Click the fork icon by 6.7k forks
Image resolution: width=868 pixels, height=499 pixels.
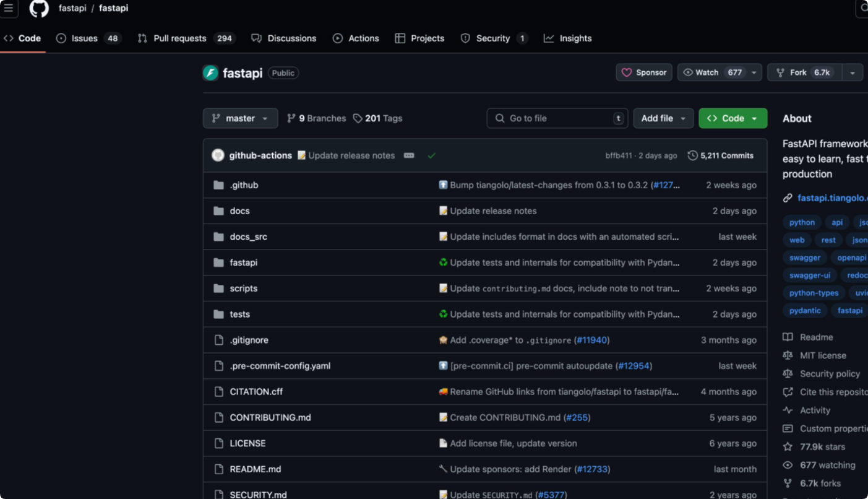tap(788, 484)
